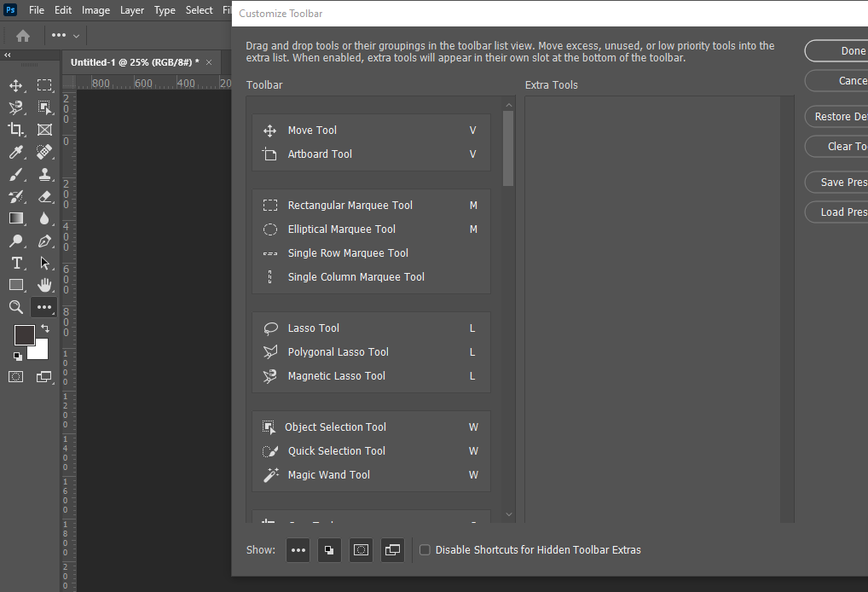The image size is (868, 592).
Task: Select Magic Wand Tool row
Action: pyautogui.click(x=371, y=474)
